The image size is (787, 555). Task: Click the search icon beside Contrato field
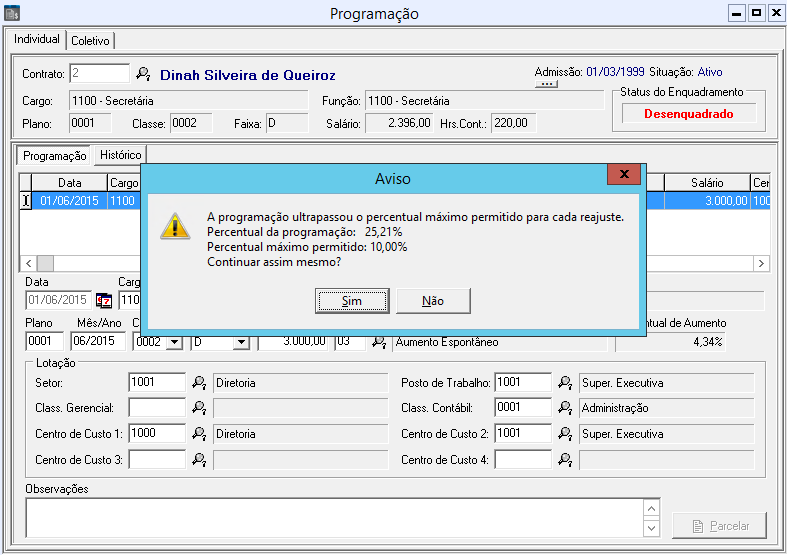click(143, 74)
